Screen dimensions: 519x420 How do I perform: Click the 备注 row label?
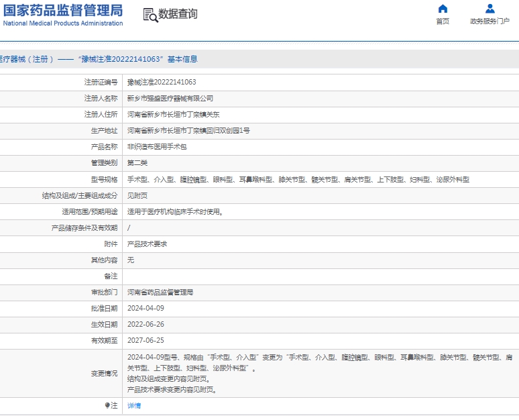point(111,276)
